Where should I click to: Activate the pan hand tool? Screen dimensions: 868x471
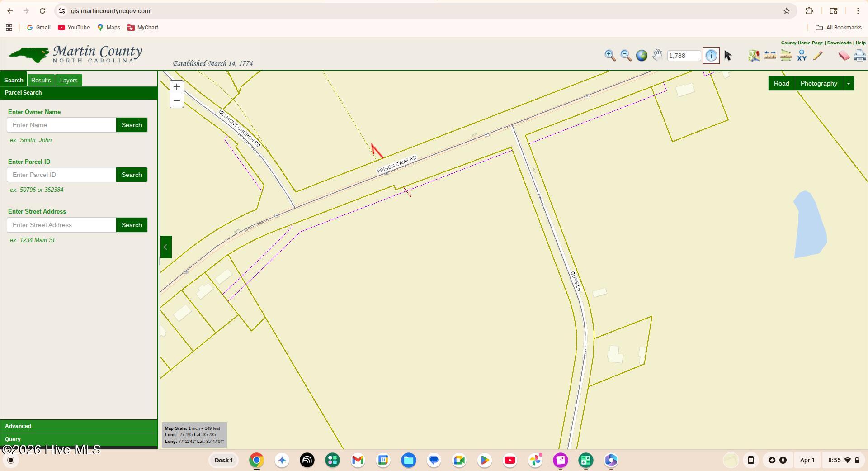(x=657, y=56)
